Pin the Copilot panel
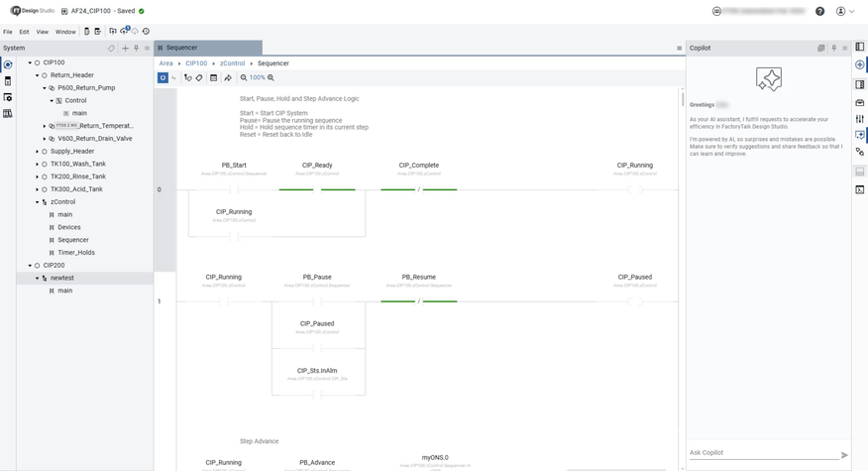The width and height of the screenshot is (868, 471). click(x=833, y=48)
